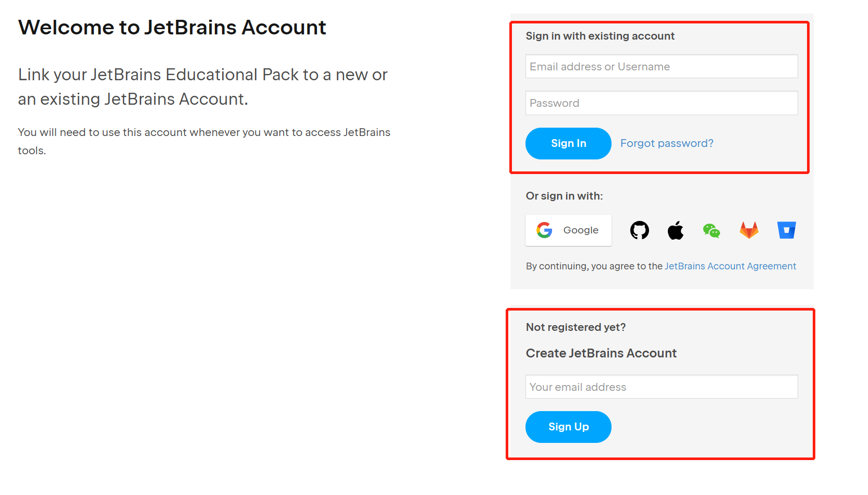Click the Bitbucket sign-in icon

pyautogui.click(x=787, y=230)
